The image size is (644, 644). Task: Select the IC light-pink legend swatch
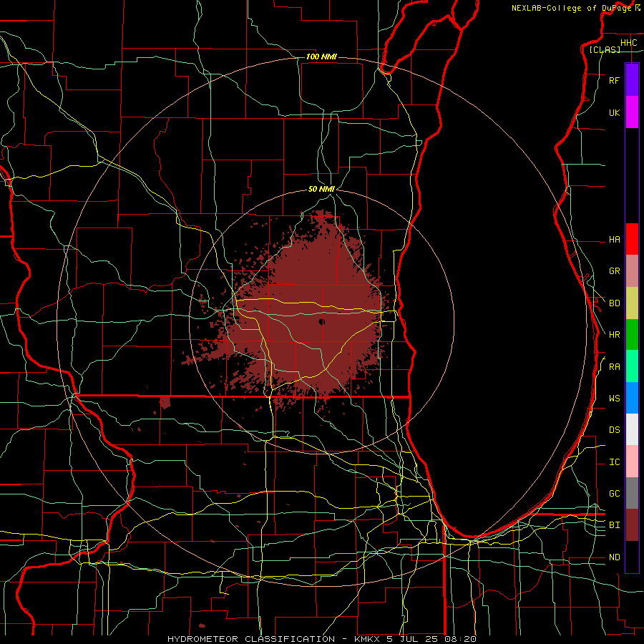(632, 462)
